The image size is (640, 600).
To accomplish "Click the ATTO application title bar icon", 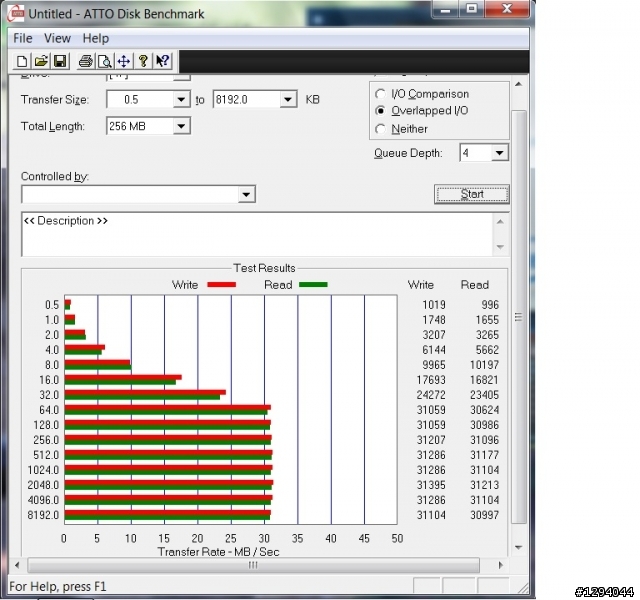I will pos(16,13).
